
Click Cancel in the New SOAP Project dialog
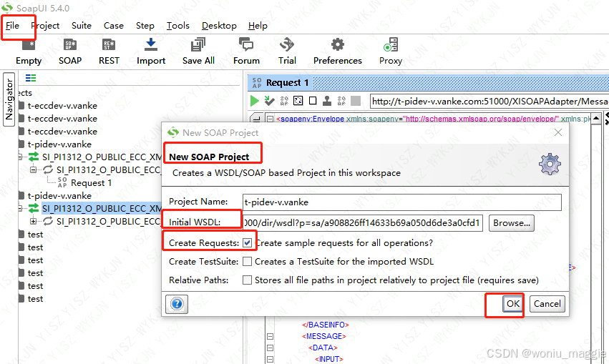(547, 304)
